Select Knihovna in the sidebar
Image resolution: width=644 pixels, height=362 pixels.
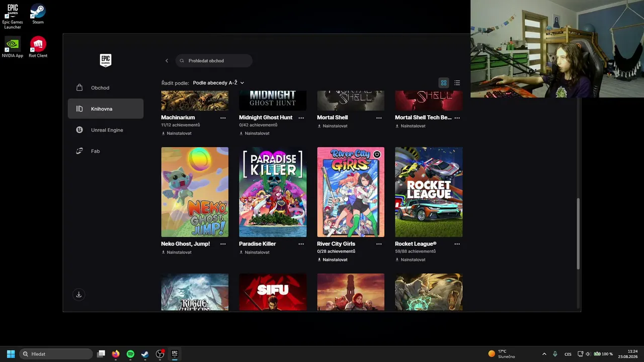(106, 109)
